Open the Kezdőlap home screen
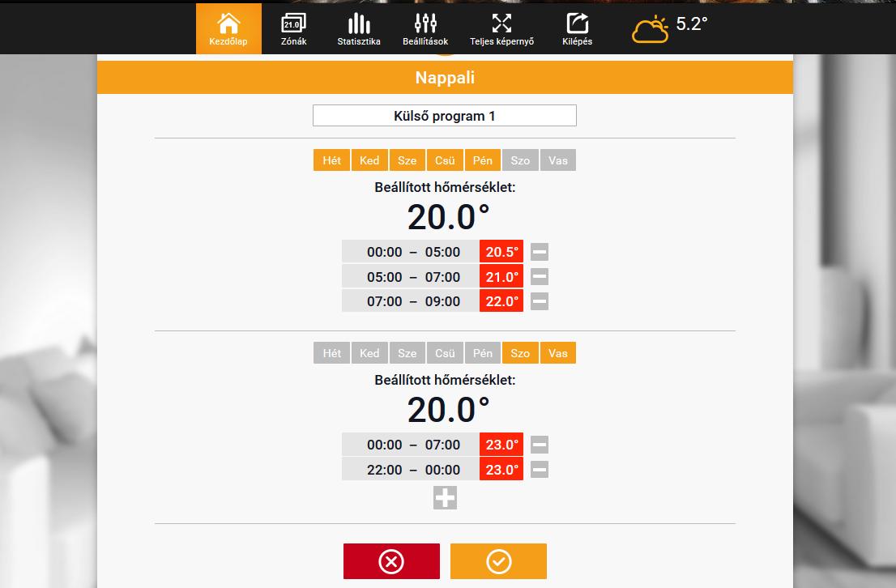Image resolution: width=896 pixels, height=588 pixels. pyautogui.click(x=228, y=27)
